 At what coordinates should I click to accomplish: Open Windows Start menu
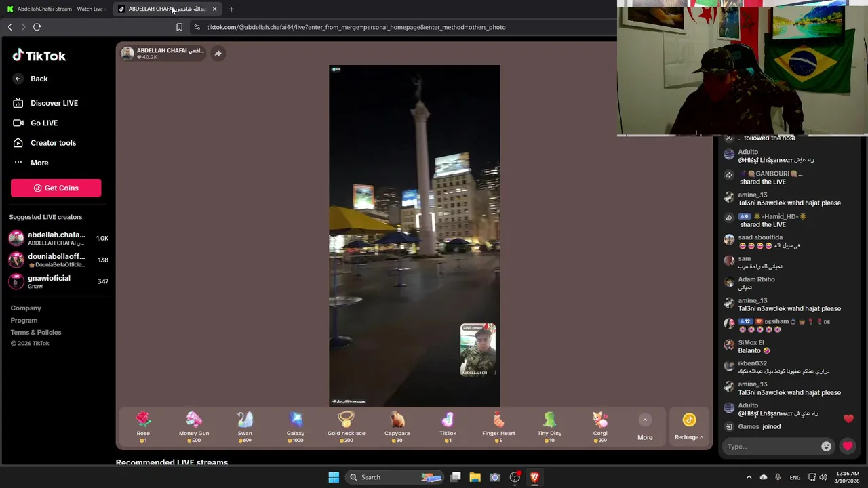[x=334, y=477]
